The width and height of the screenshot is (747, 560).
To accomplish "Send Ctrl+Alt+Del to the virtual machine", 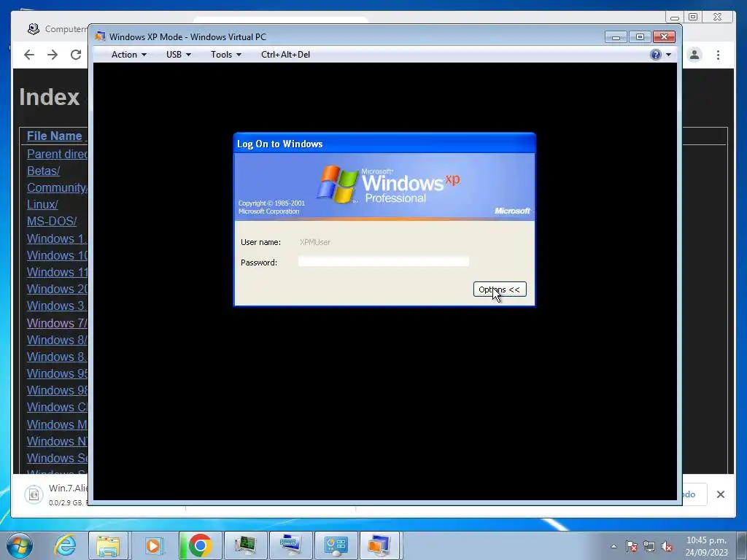I will 285,55.
